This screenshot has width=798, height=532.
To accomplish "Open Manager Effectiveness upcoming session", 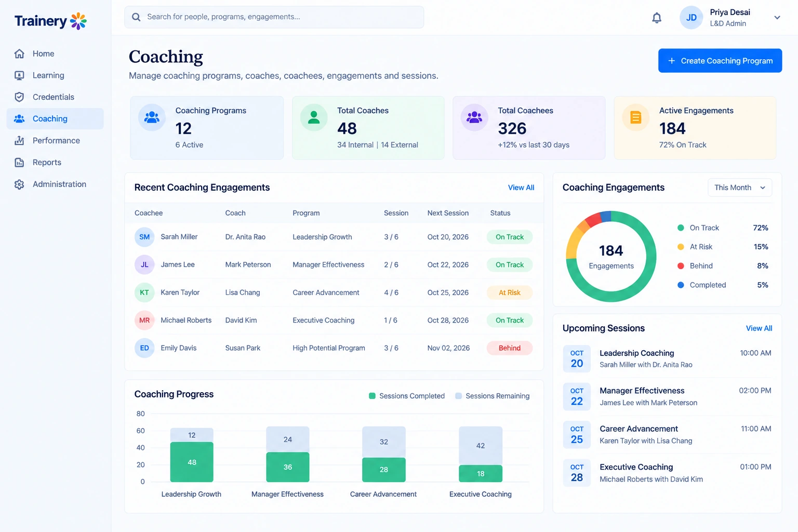I will pos(667,396).
